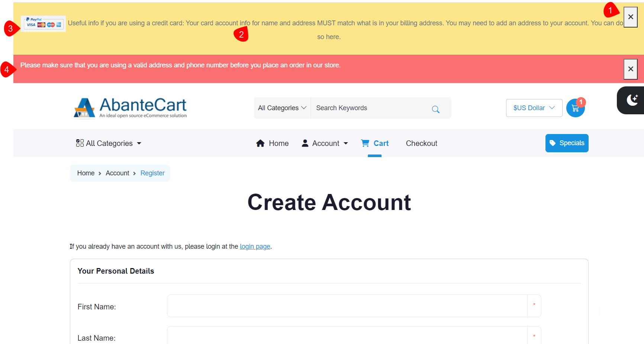Go to Checkout from the navigation bar
Image resolution: width=644 pixels, height=344 pixels.
(x=421, y=143)
